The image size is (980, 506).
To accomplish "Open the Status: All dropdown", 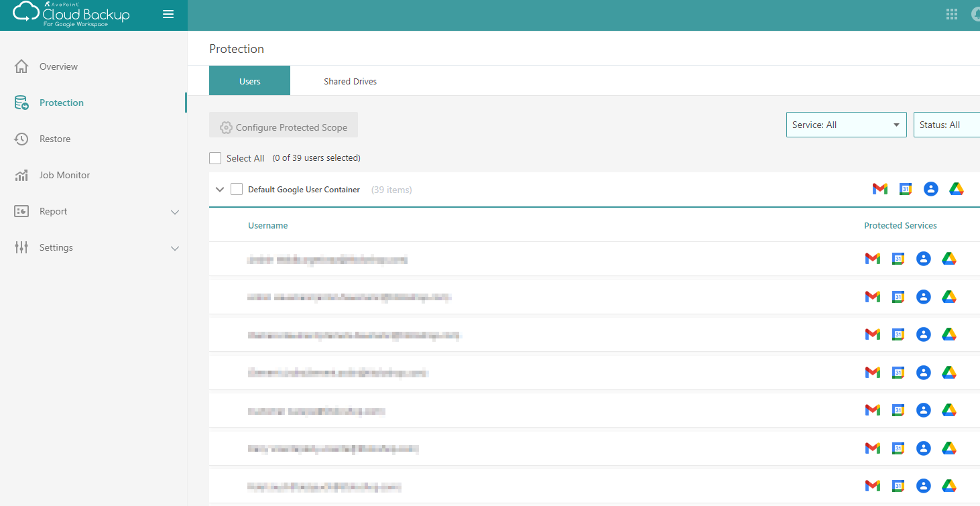I will tap(946, 125).
